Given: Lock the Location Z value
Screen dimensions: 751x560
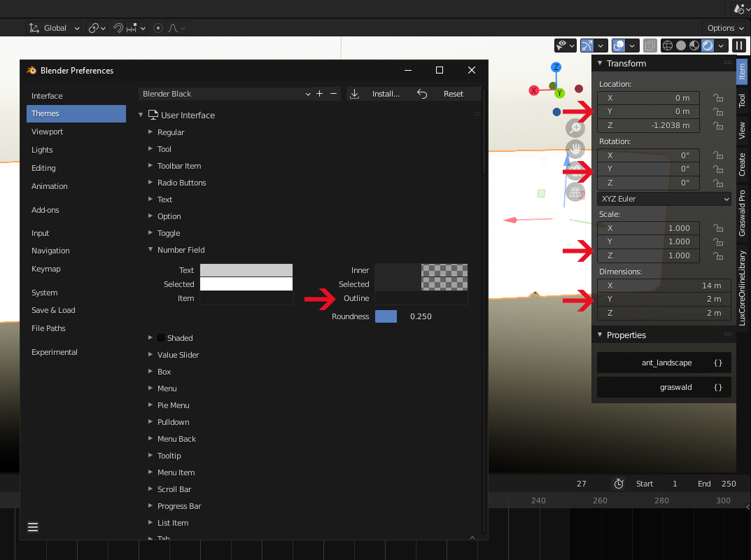Looking at the screenshot, I should [718, 125].
